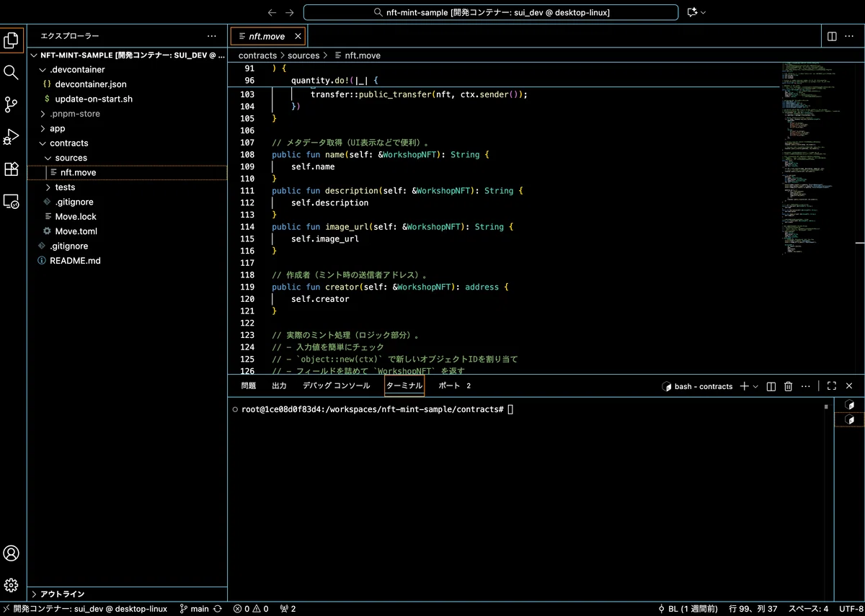This screenshot has width=865, height=616.
Task: Collapse the NFT-MINT-SAMPLE root folder
Action: (x=127, y=55)
